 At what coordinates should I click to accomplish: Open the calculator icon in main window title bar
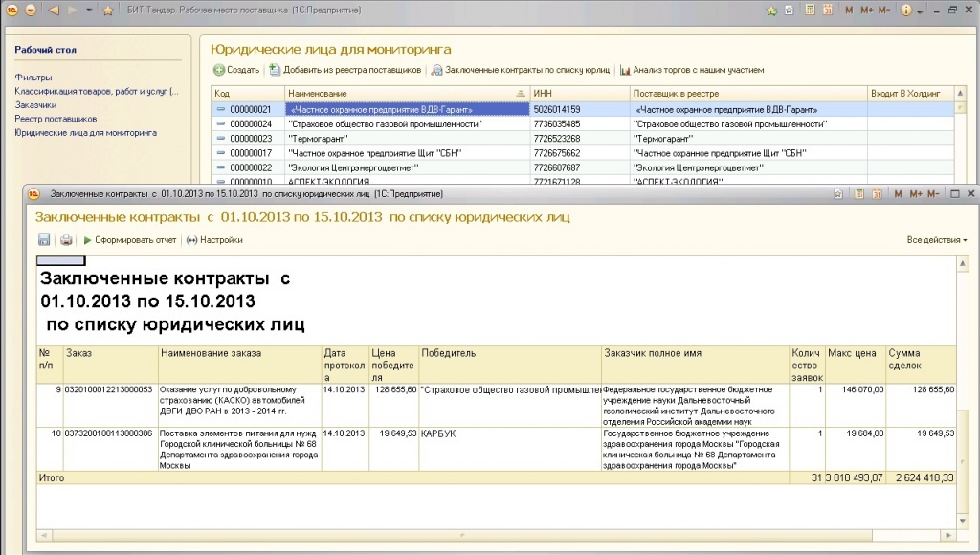810,10
